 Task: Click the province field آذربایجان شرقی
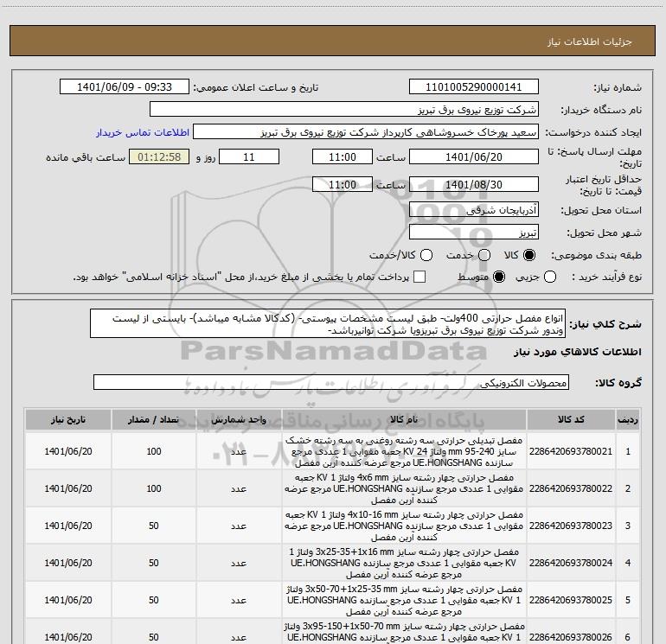pyautogui.click(x=474, y=210)
